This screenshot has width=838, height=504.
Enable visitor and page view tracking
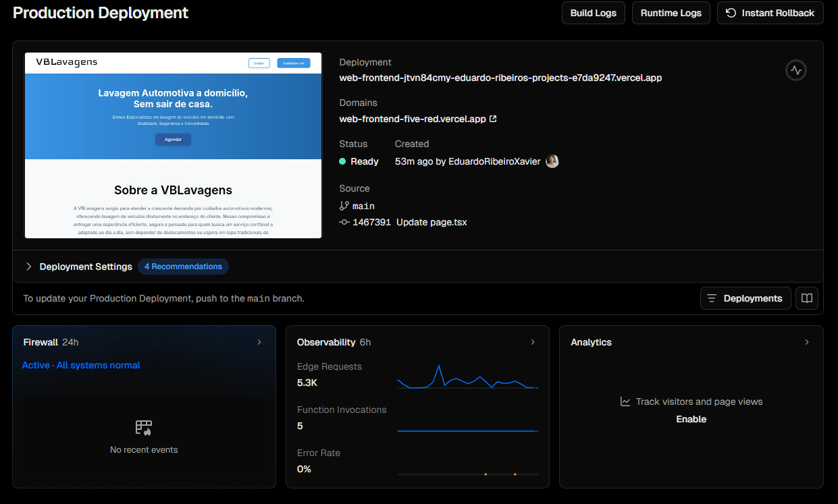point(691,418)
